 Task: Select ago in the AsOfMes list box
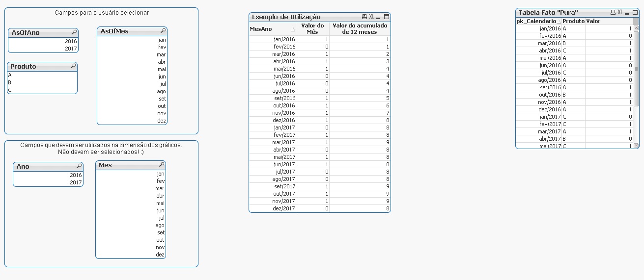tap(132, 91)
